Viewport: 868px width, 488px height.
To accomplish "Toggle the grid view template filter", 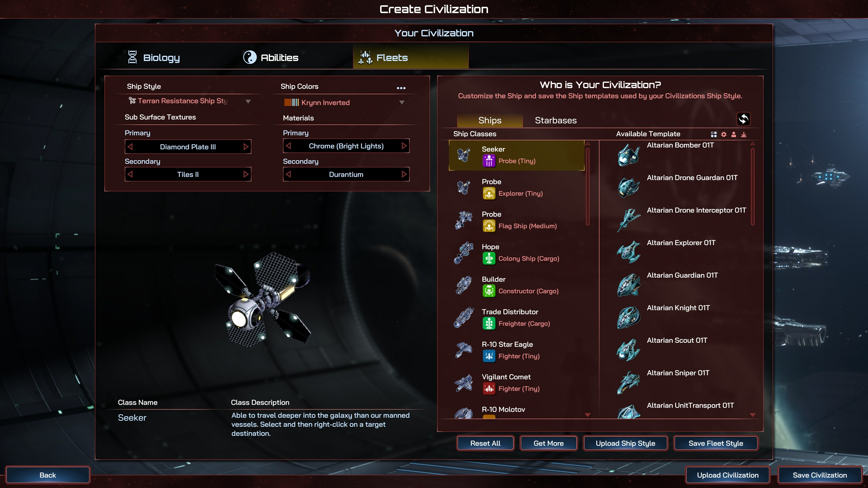I will pos(714,134).
